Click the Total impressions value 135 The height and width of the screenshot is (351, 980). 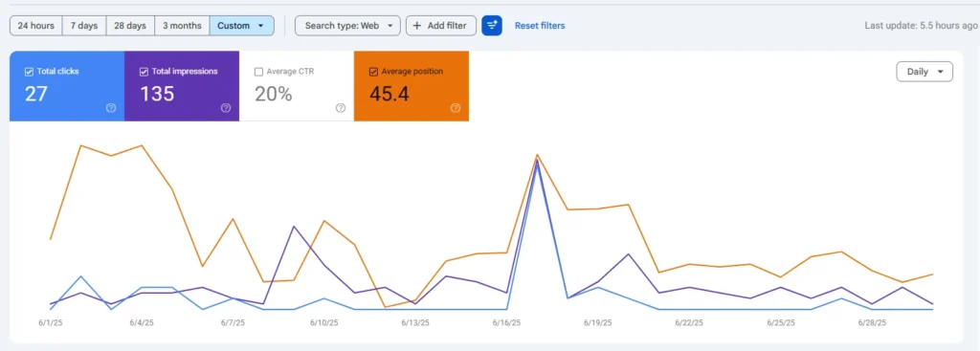pos(157,94)
